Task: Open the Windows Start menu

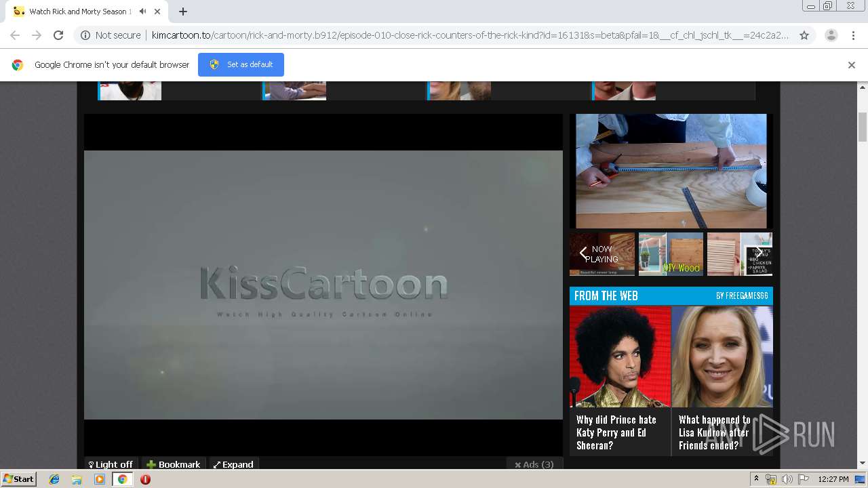Action: pyautogui.click(x=18, y=479)
